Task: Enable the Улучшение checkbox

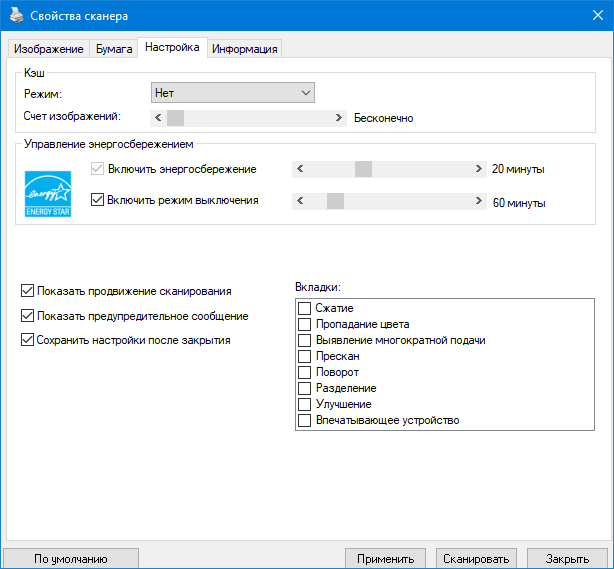Action: (304, 404)
